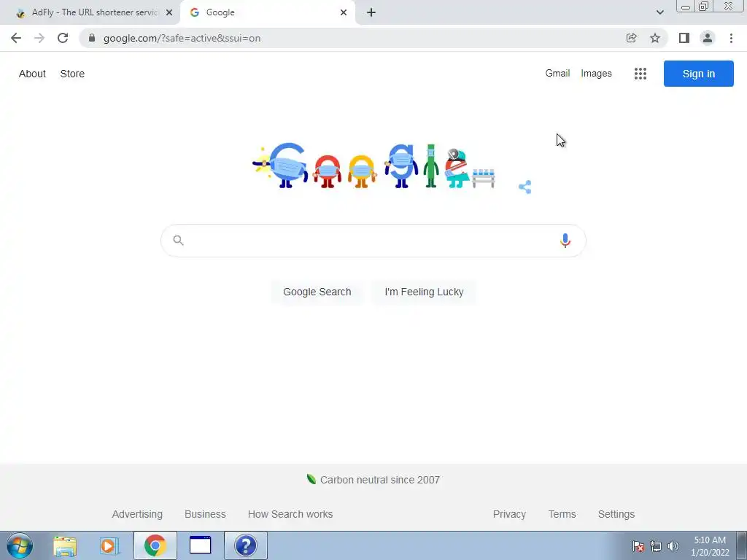Launch Windows Media Player from taskbar

click(x=109, y=545)
